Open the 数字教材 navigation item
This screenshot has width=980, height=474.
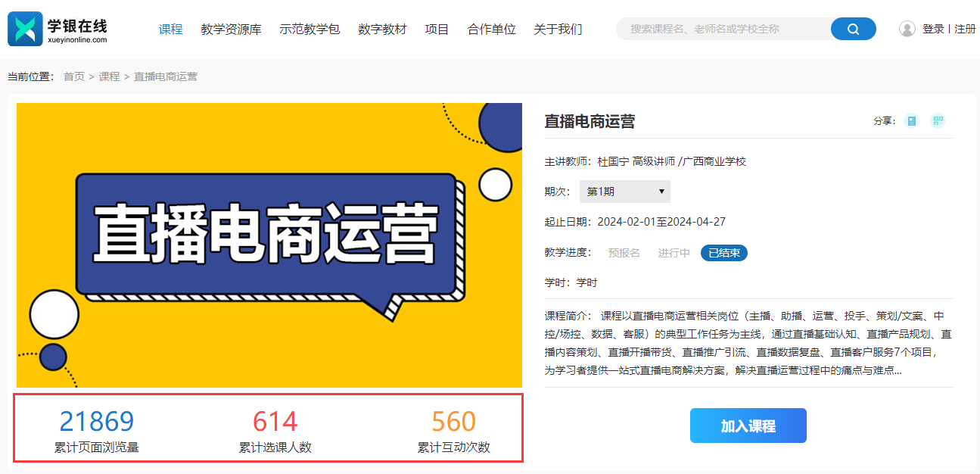(x=382, y=30)
